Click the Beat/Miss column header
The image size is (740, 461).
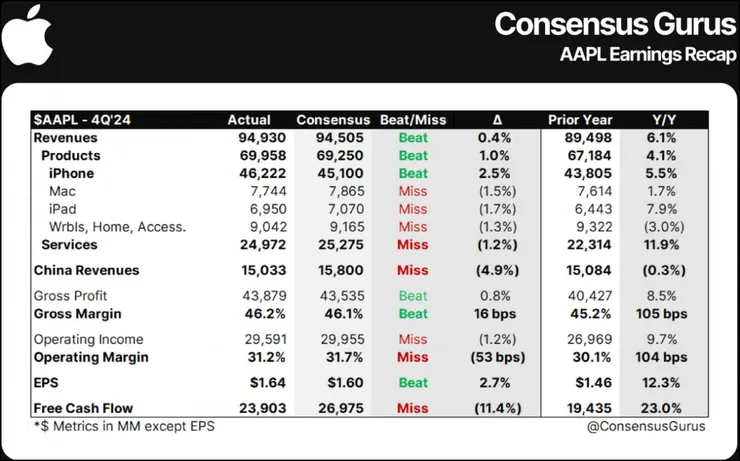point(413,120)
